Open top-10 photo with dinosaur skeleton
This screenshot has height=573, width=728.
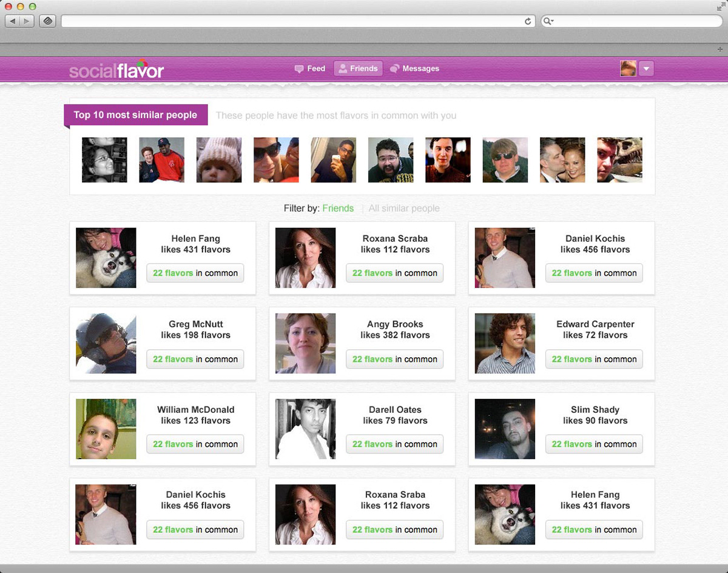(619, 159)
